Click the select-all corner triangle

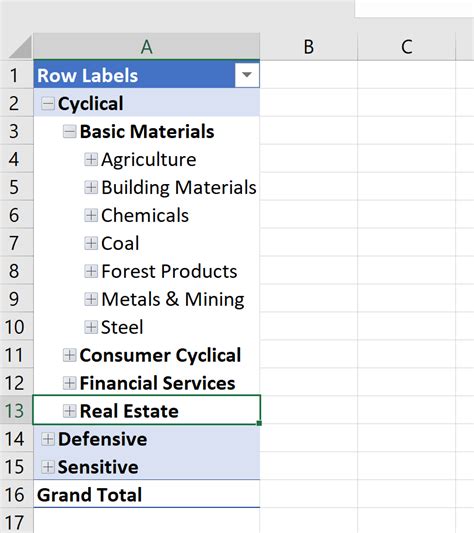click(x=20, y=47)
